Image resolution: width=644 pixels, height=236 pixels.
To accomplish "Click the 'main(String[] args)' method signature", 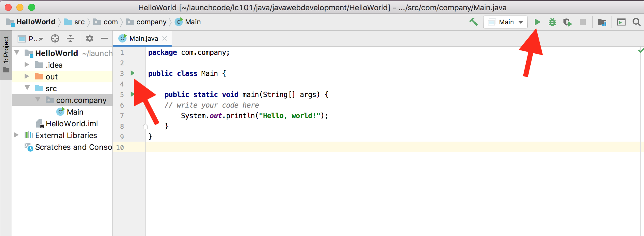I will (281, 94).
